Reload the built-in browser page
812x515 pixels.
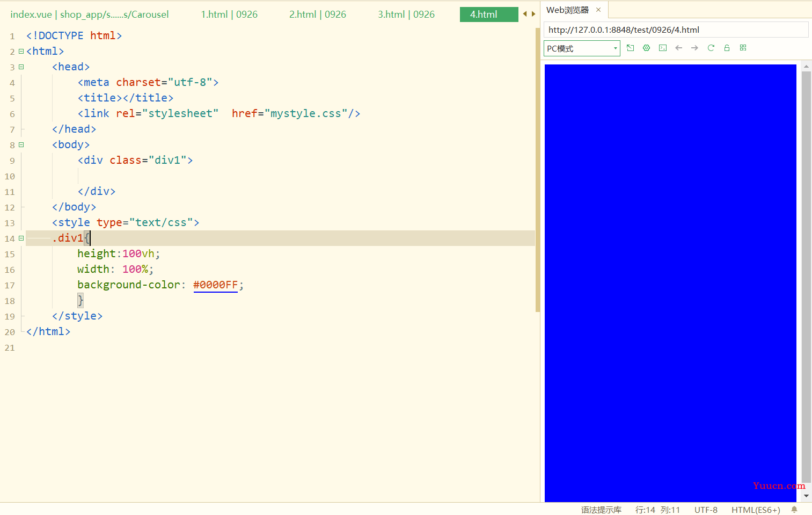tap(711, 48)
